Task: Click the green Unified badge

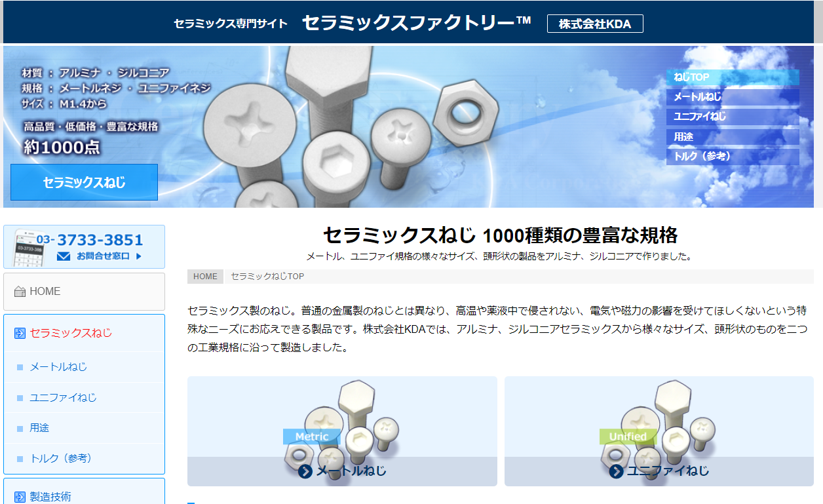Action: click(627, 436)
